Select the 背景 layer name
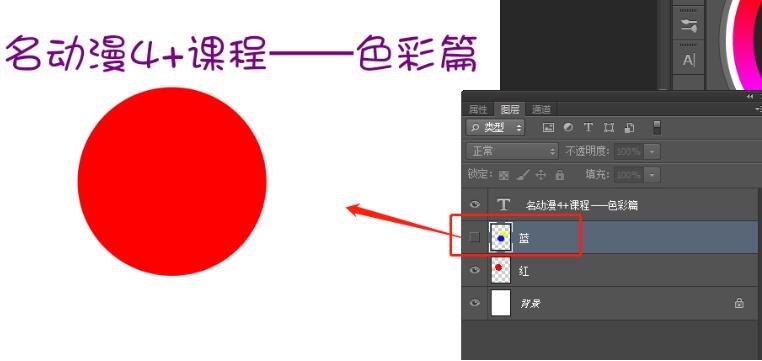The image size is (762, 361). point(530,304)
